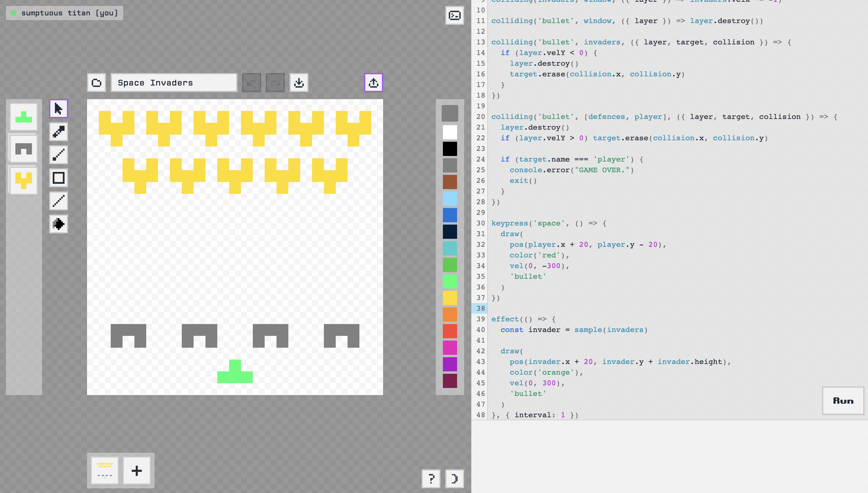Select the gray defences layer thumbnail
Image resolution: width=868 pixels, height=493 pixels.
tap(24, 149)
